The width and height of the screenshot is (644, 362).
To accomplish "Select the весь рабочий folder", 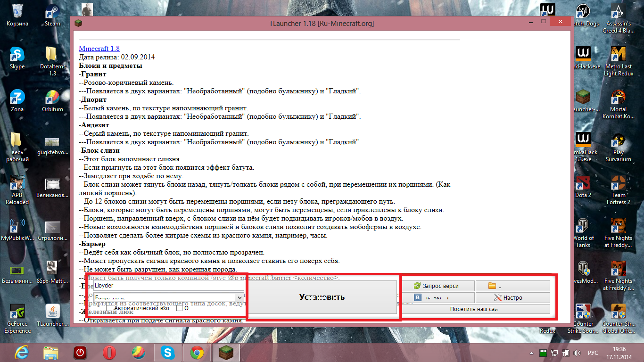I will [17, 147].
